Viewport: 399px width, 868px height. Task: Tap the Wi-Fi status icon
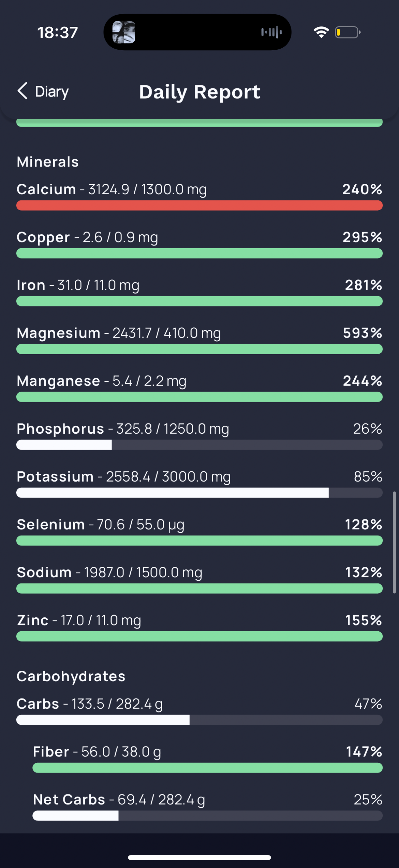321,32
